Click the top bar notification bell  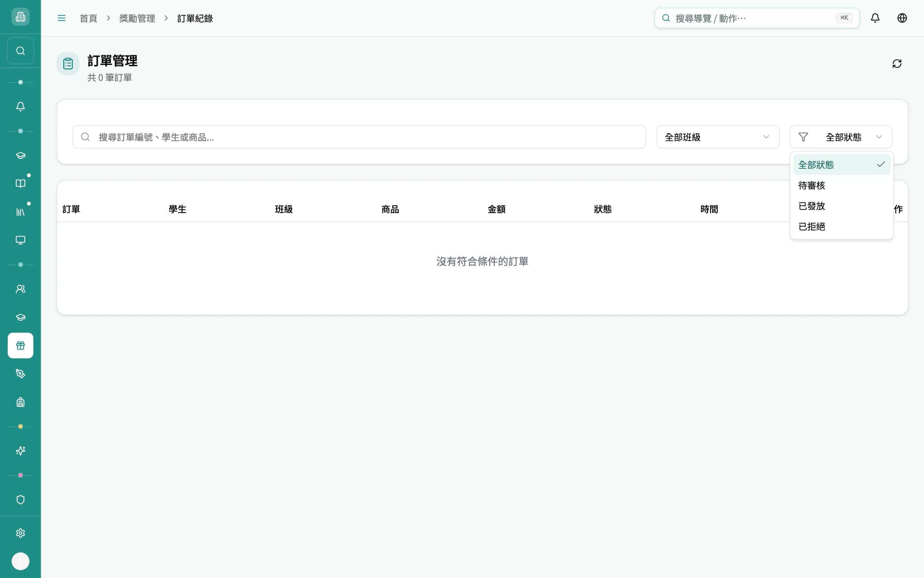click(x=875, y=18)
